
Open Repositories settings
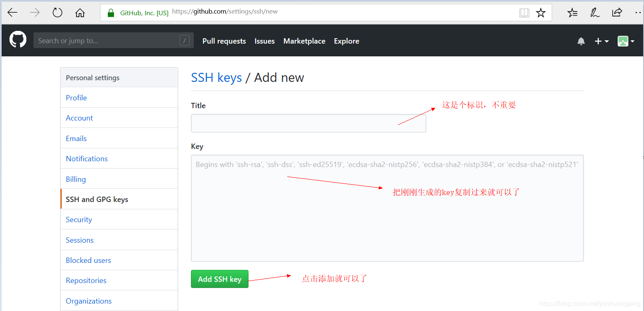point(119,280)
